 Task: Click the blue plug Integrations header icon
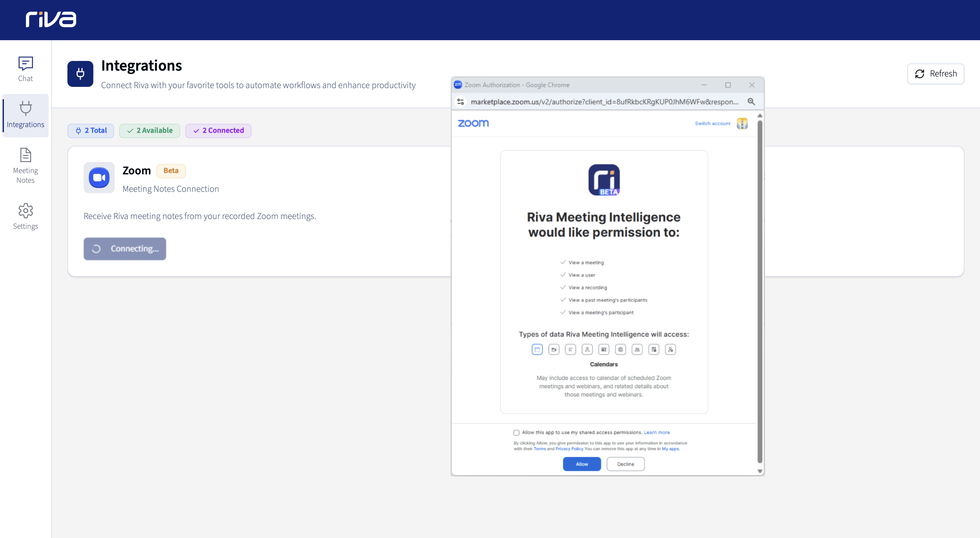coord(80,74)
